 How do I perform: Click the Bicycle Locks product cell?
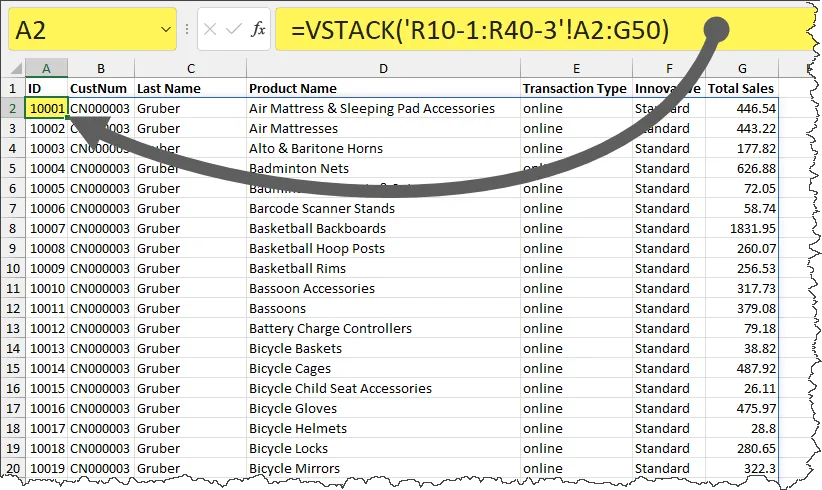click(x=383, y=448)
